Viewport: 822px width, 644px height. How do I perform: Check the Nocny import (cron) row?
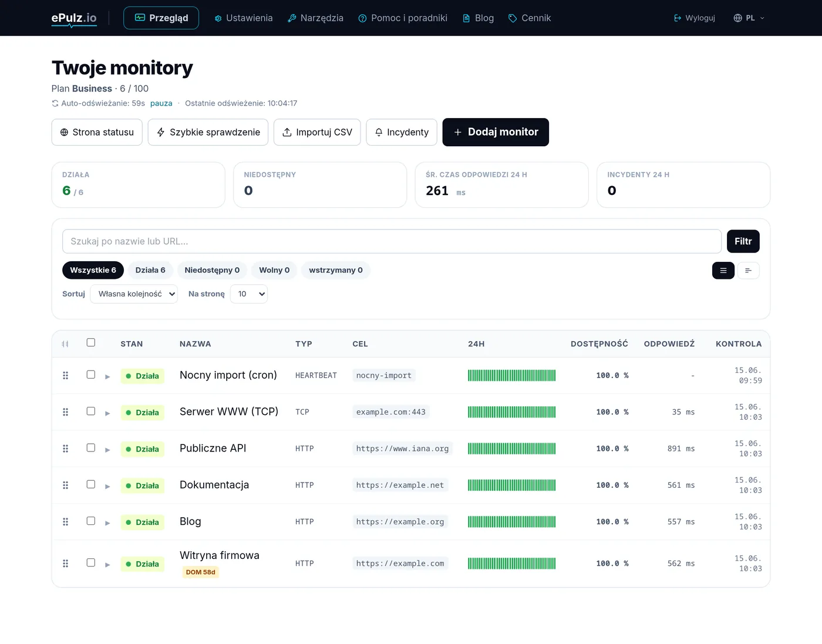(91, 375)
